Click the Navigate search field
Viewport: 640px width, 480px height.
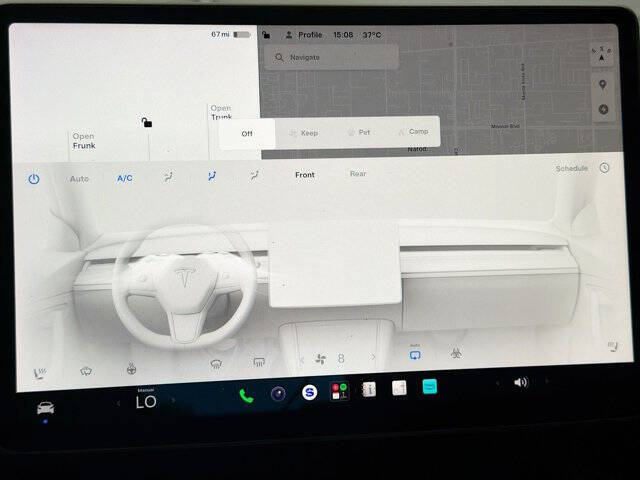pos(331,57)
